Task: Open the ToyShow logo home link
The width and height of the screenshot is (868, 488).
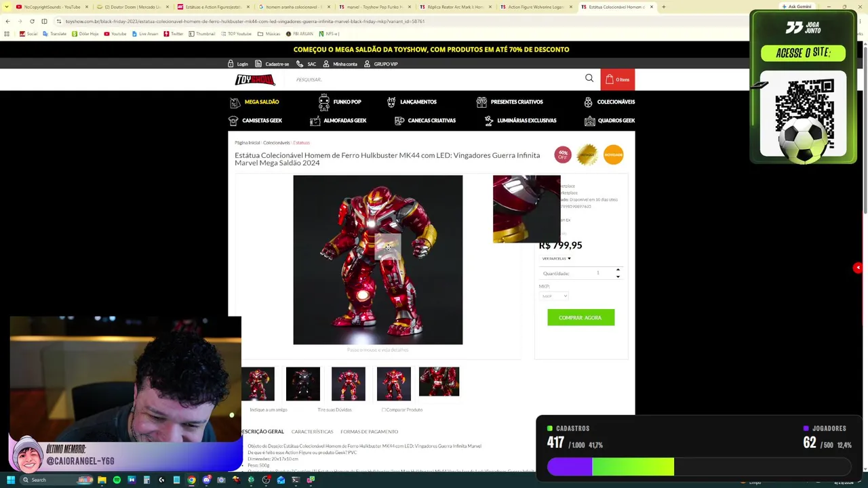Action: point(255,80)
